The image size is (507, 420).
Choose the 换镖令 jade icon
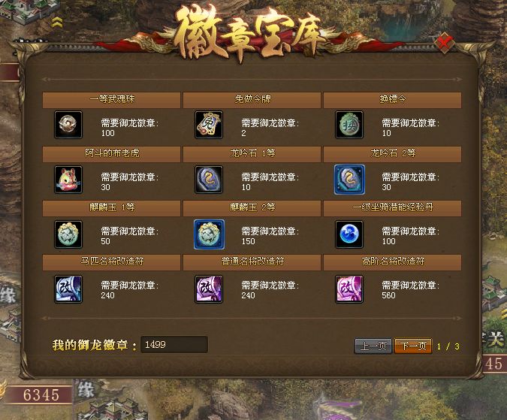click(349, 125)
